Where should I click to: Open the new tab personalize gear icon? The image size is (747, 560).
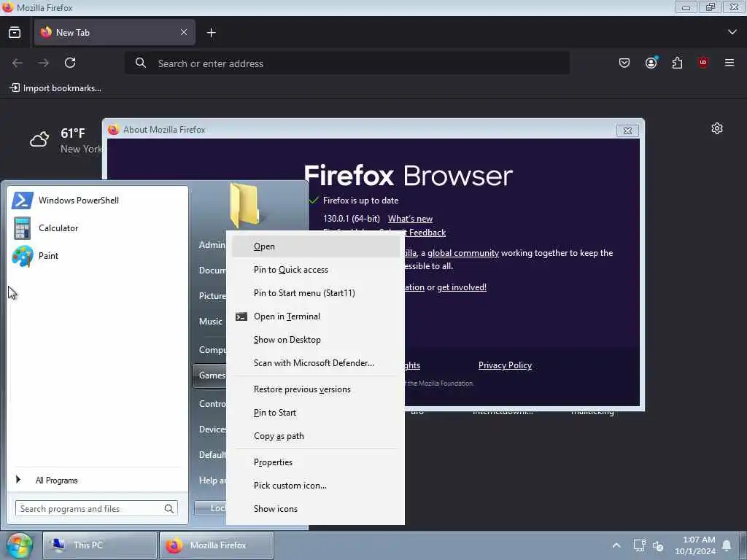[716, 128]
